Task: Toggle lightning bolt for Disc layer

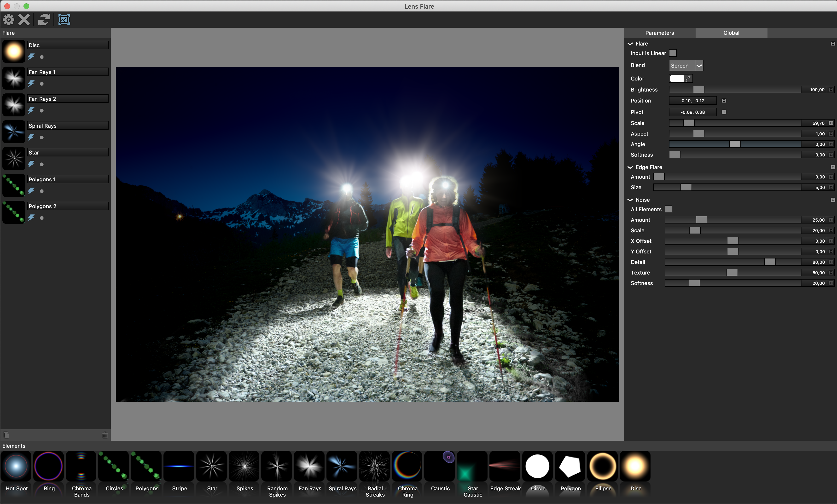Action: click(31, 57)
